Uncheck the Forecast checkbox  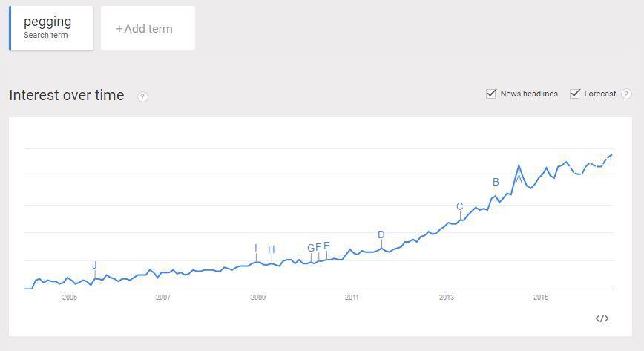click(x=575, y=94)
